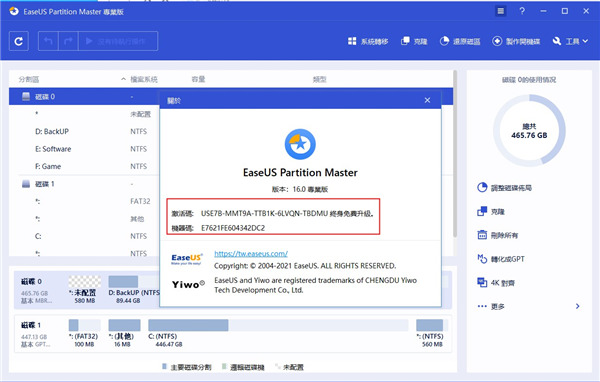Screen dimensions: 600x382
Task: Click the undo arrow in toolbar
Action: coord(48,41)
